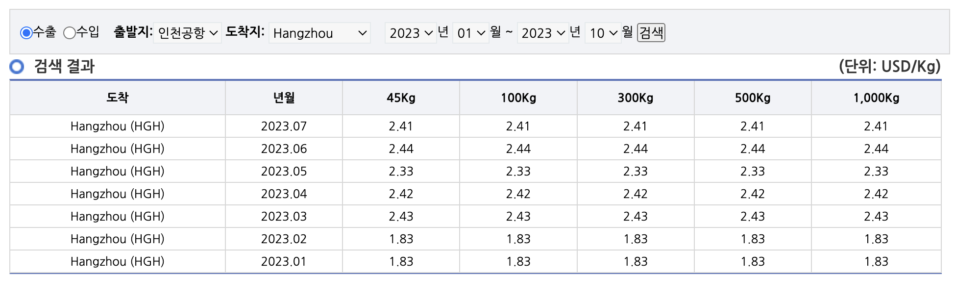Open the 출발지 인천공항 dropdown
Screen dimensions: 980x301
(x=187, y=33)
